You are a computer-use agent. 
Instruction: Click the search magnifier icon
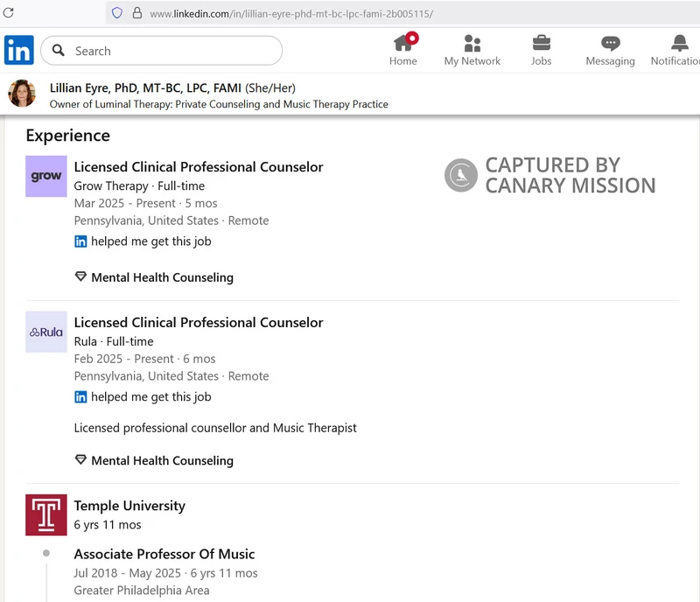pyautogui.click(x=58, y=50)
